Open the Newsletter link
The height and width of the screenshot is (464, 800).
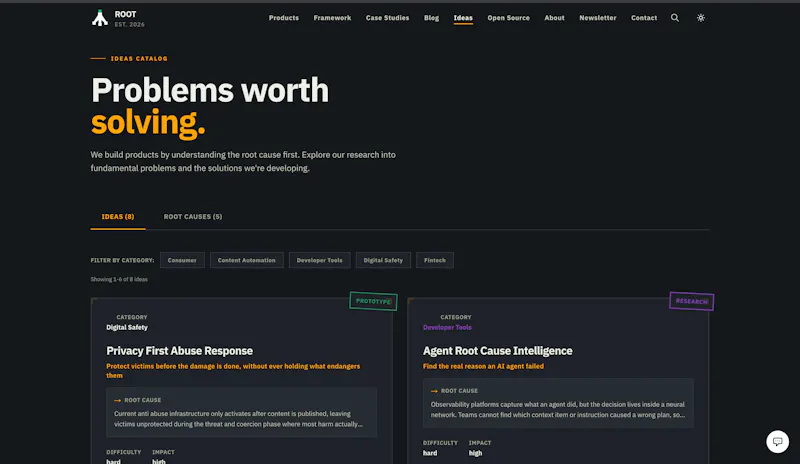(x=597, y=18)
